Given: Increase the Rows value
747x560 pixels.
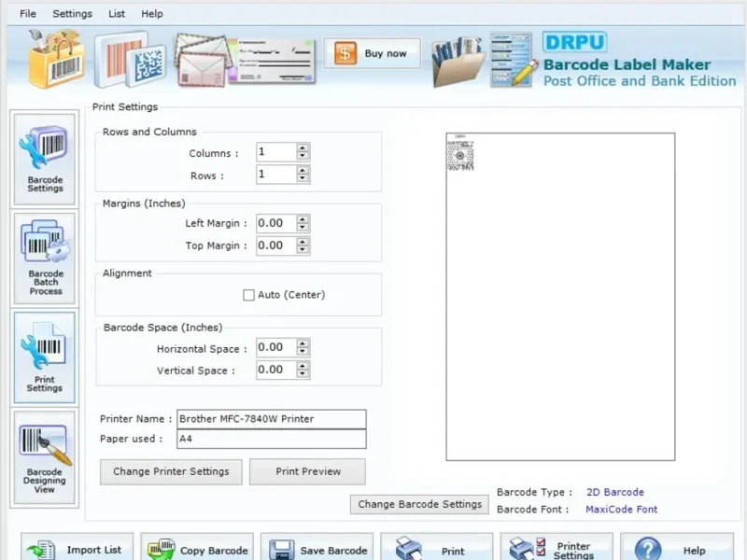Looking at the screenshot, I should [x=303, y=171].
